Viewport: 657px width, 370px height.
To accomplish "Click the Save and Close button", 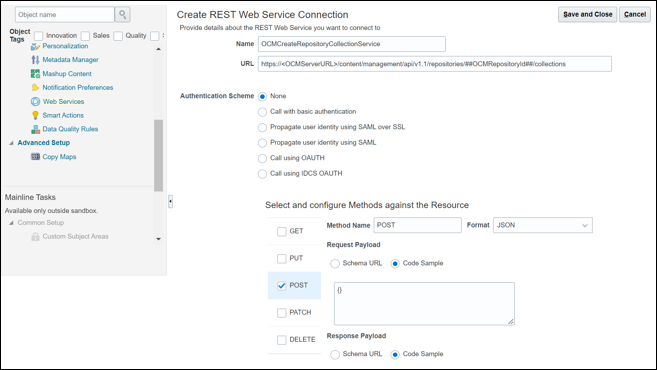I will 587,14.
